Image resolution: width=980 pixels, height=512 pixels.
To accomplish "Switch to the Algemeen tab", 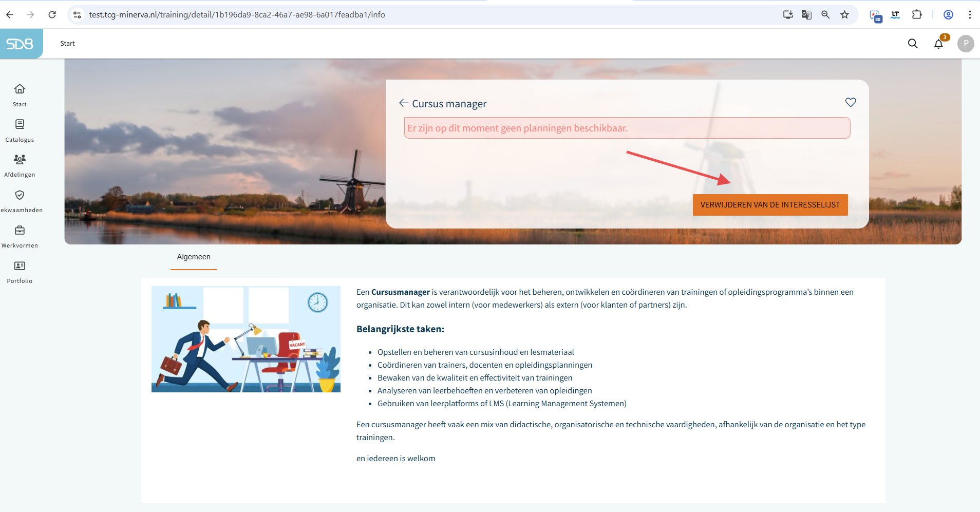I will coord(194,257).
